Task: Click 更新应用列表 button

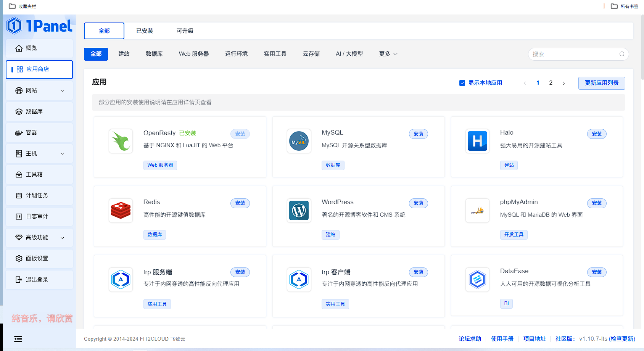Action: point(602,83)
